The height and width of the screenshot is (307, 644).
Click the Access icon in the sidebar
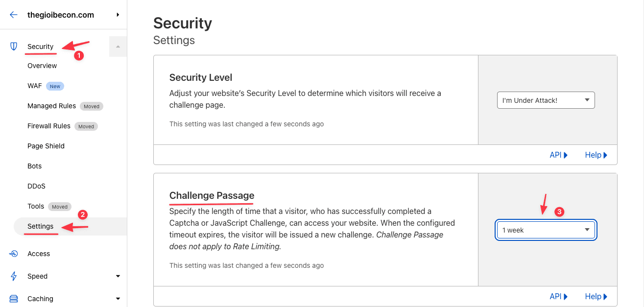[13, 253]
